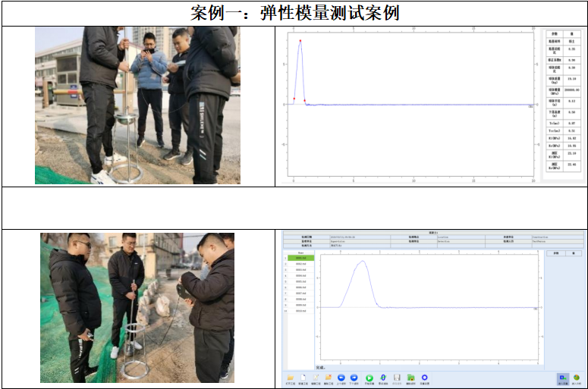Click the parameter table header in upper-right panel
The width and height of the screenshot is (588, 389).
click(x=564, y=34)
